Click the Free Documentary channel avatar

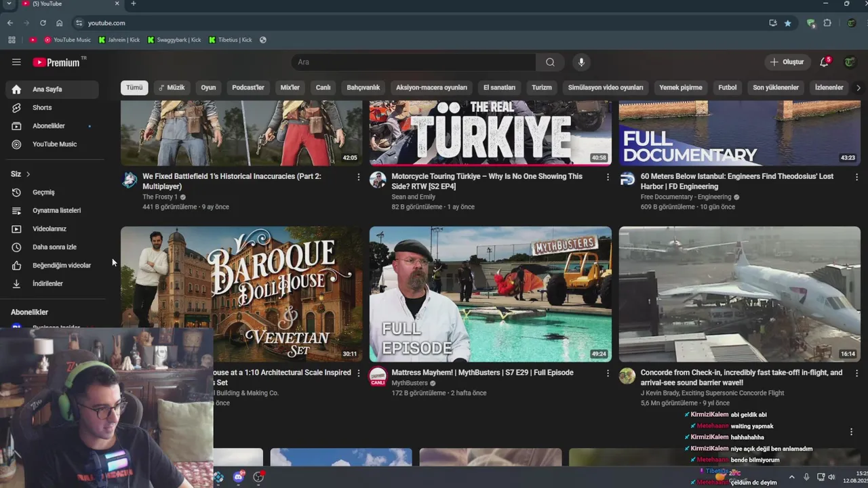point(627,180)
